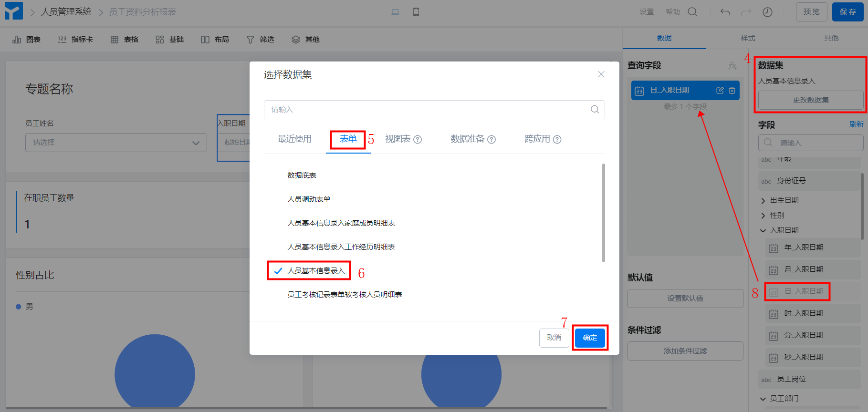This screenshot has height=412, width=868.
Task: Click the app logo icon
Action: [x=13, y=11]
